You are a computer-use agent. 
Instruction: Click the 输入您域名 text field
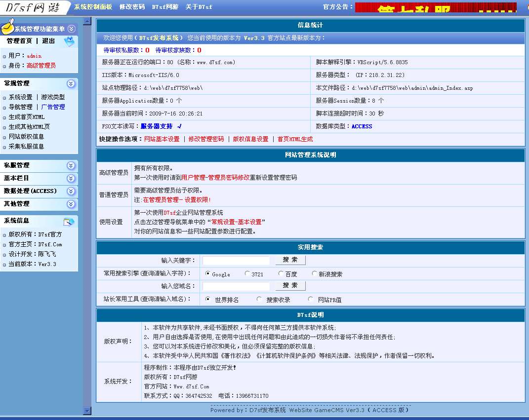(236, 286)
